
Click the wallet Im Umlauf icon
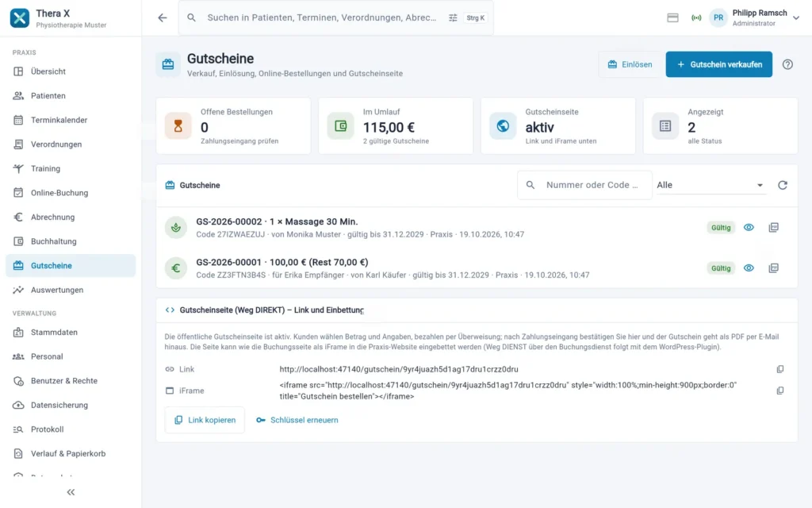340,126
